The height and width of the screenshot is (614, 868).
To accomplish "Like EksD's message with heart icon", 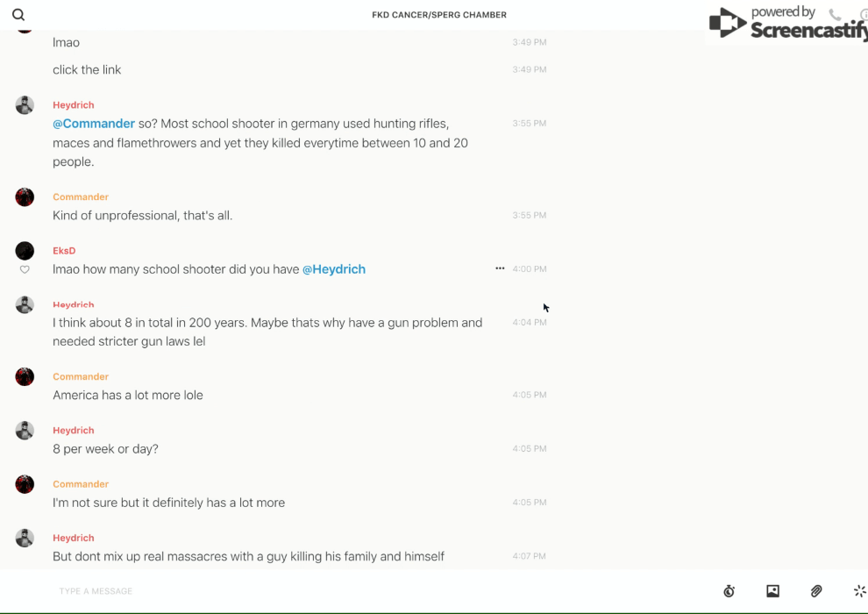I will coord(25,270).
